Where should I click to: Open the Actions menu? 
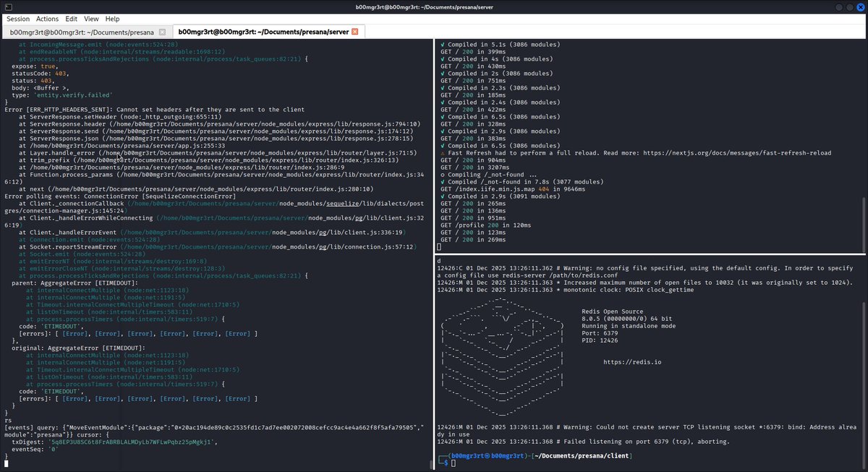[x=47, y=18]
